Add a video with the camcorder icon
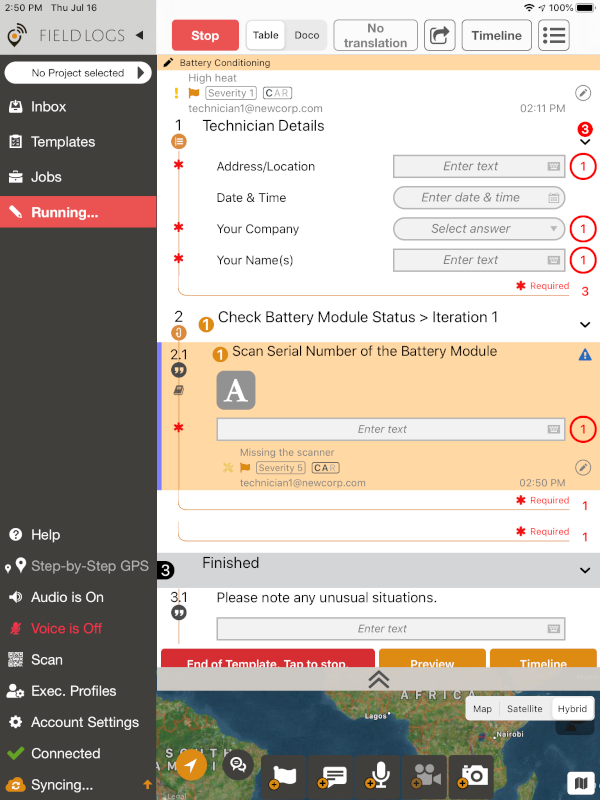Viewport: 600px width, 800px height. (426, 773)
